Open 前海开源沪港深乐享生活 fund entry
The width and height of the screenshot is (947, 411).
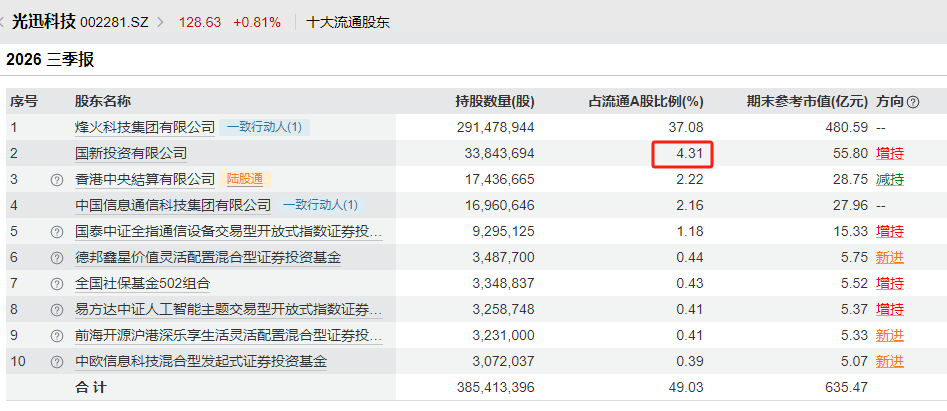[228, 336]
